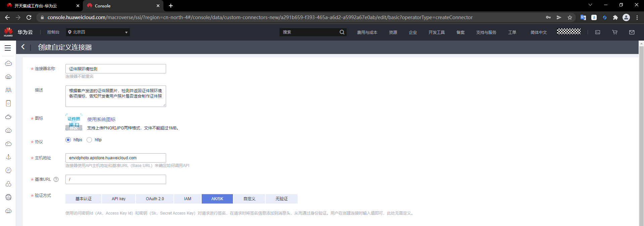Viewport: 644px width, 226px height.
Task: Go back with the page title arrow
Action: (x=23, y=47)
